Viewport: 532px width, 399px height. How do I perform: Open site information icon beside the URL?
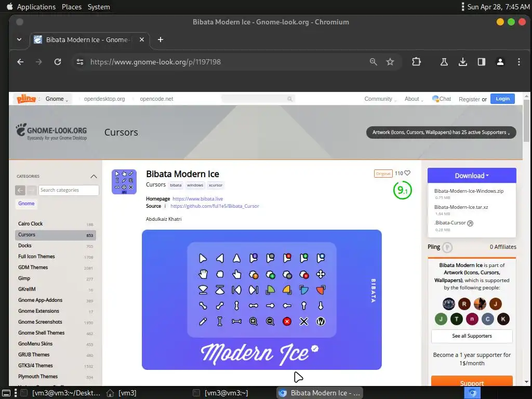[80, 62]
